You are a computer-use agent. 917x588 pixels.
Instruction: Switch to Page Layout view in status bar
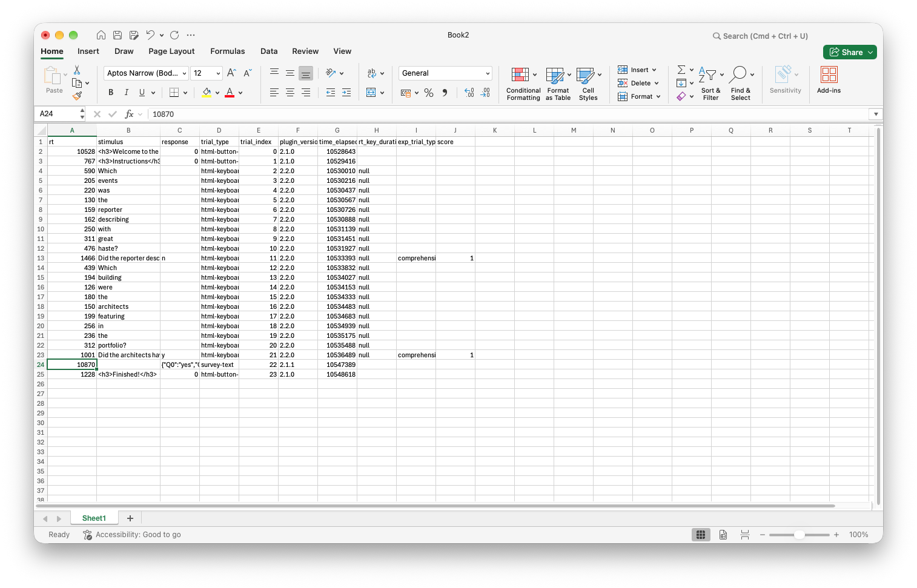(x=723, y=535)
